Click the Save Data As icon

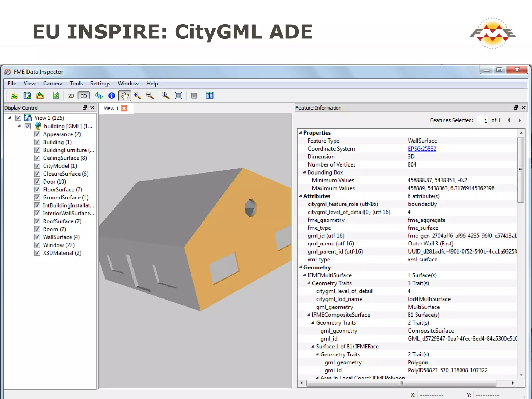pyautogui.click(x=40, y=96)
